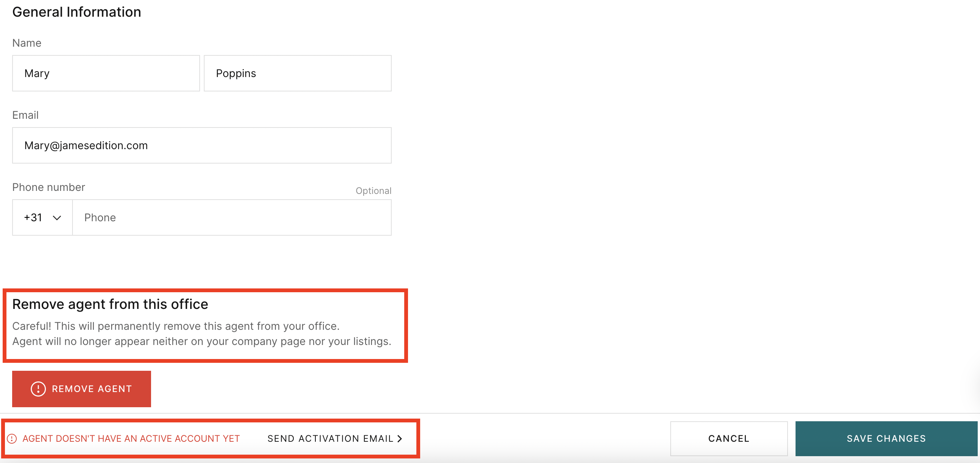
Task: Click the arrow chevron after Send Activation Email
Action: click(399, 438)
